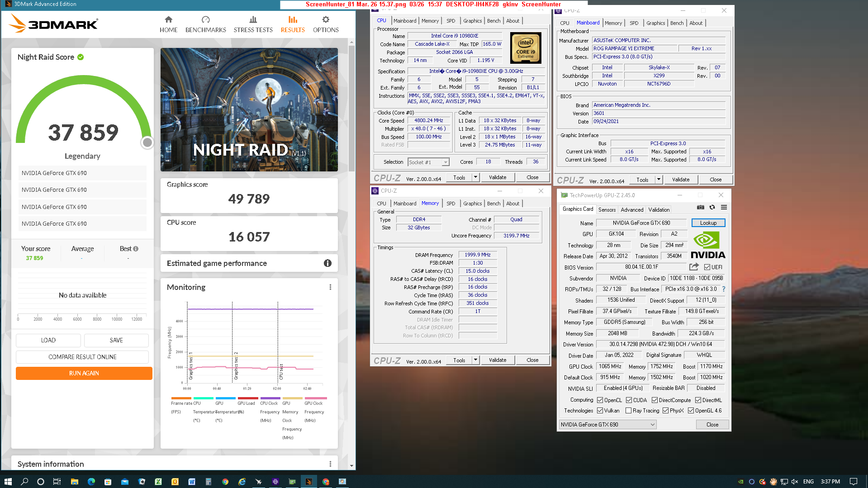The height and width of the screenshot is (488, 868).
Task: Open Google Chrome from the taskbar
Action: (x=225, y=481)
